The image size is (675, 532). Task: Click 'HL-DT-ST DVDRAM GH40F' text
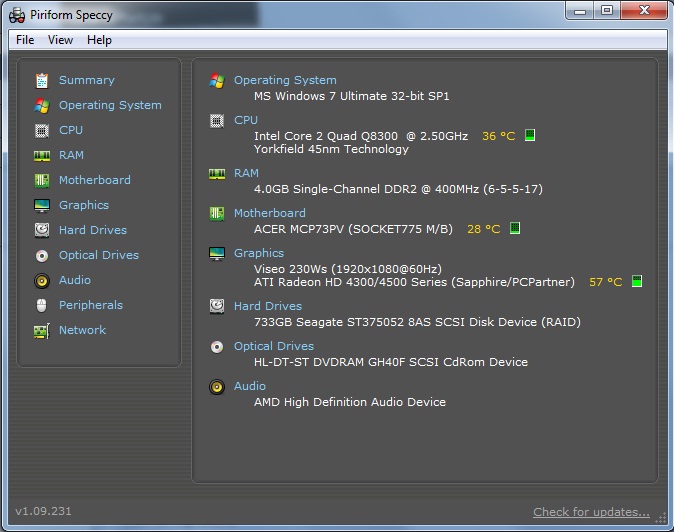coord(329,362)
